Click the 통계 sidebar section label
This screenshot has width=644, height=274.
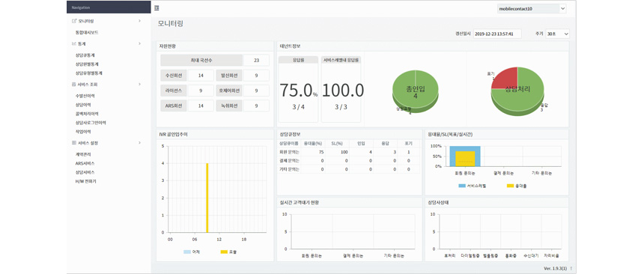point(82,43)
